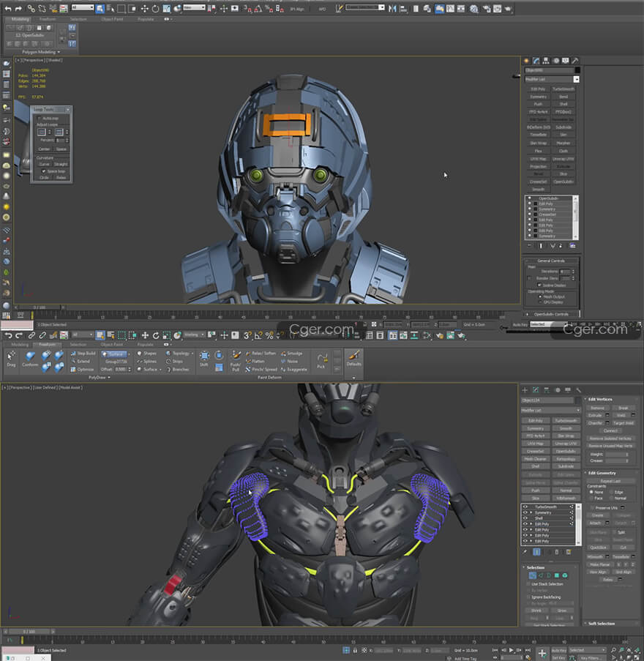The image size is (644, 661).
Task: Expand the OpenSubdiv Controls rollout
Action: [551, 314]
